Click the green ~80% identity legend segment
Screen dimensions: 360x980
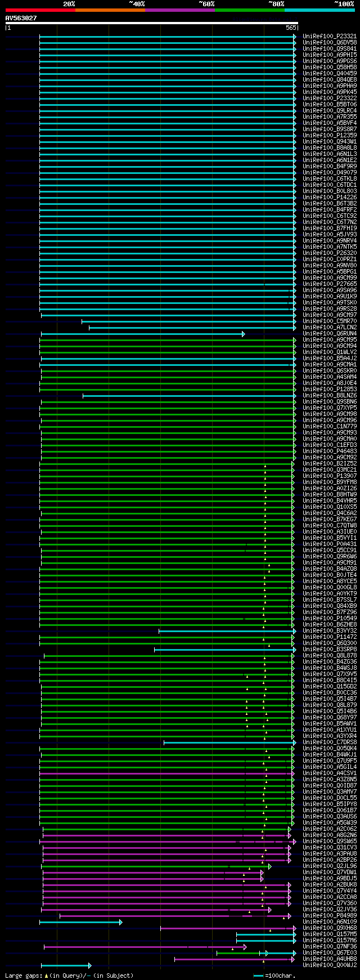(x=249, y=10)
